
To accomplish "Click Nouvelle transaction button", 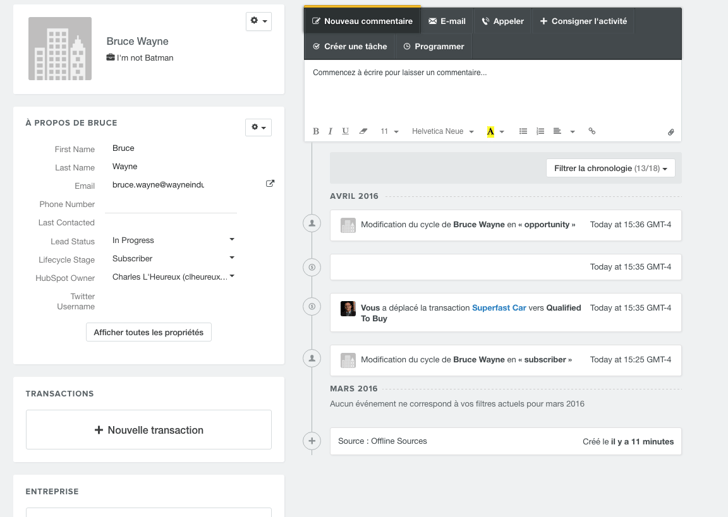I will point(149,430).
